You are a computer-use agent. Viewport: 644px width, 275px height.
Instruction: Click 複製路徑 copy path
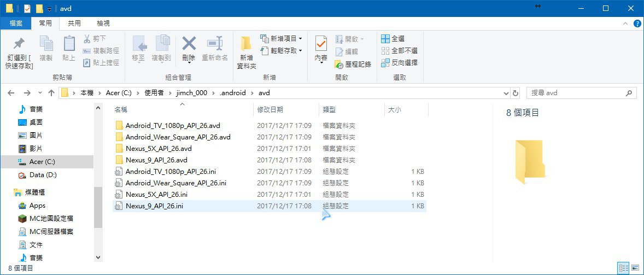pos(100,51)
